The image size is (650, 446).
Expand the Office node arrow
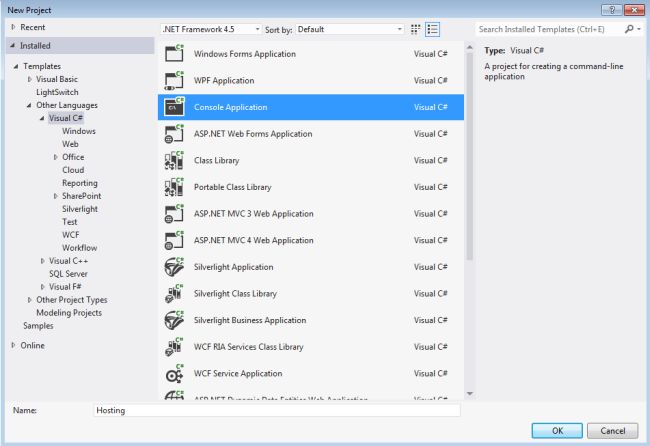(56, 157)
